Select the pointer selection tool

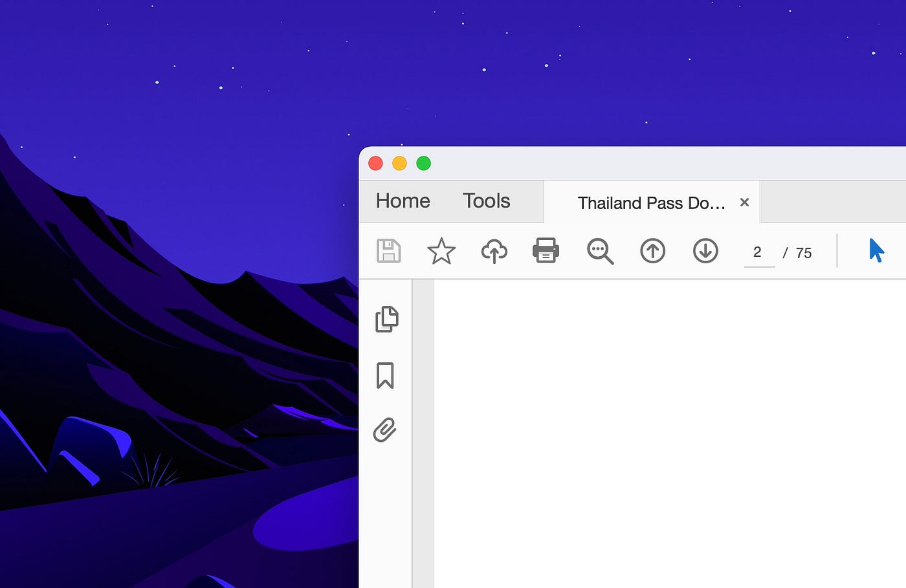[x=877, y=251]
